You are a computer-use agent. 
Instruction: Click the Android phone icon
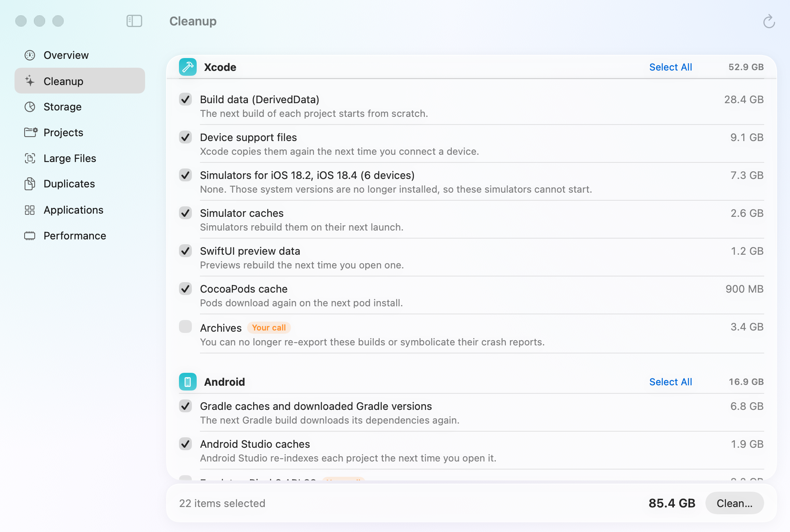click(188, 382)
